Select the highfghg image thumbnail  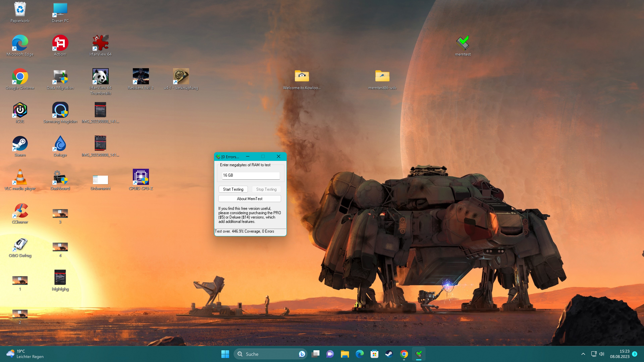(60, 278)
